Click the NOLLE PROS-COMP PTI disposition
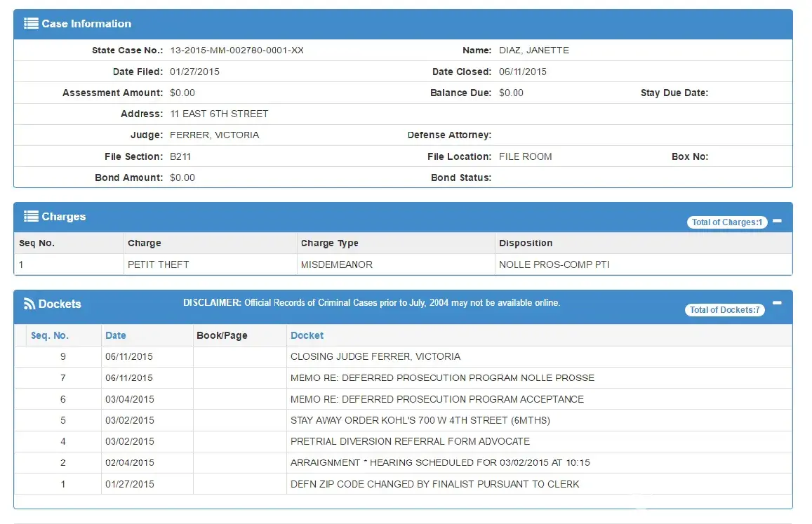The image size is (812, 524). [554, 264]
